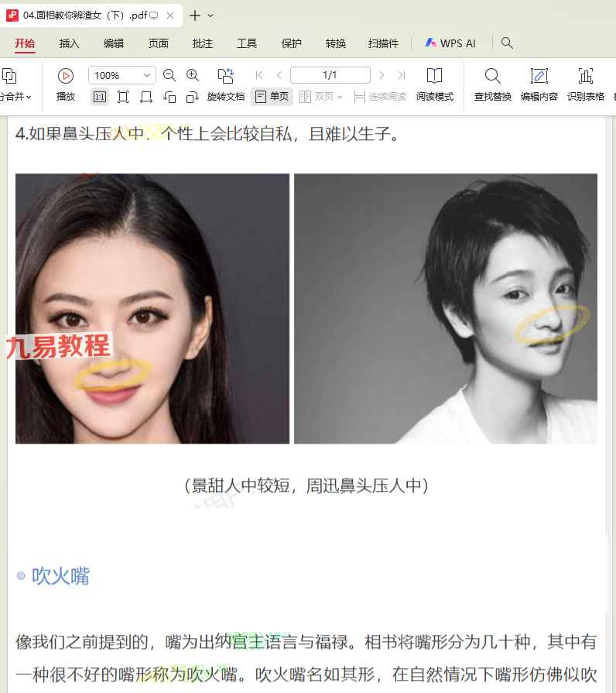
Task: Open the 100% zoom level dropdown
Action: point(146,75)
